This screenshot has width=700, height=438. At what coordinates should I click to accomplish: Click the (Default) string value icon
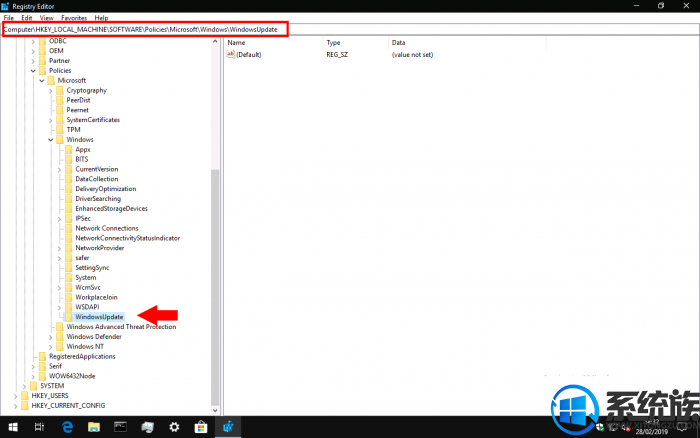pos(231,54)
